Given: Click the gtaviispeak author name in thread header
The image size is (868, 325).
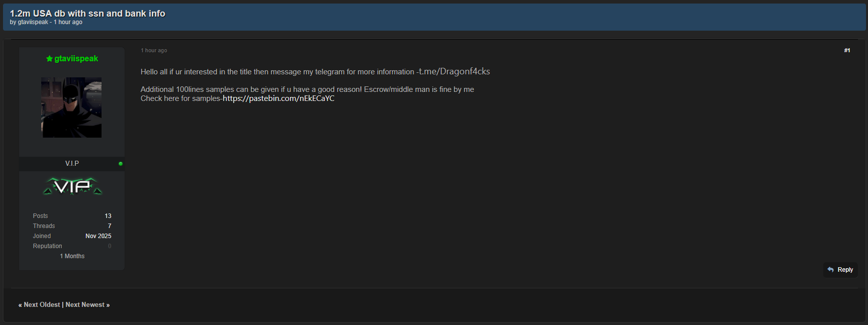Looking at the screenshot, I should click(33, 22).
